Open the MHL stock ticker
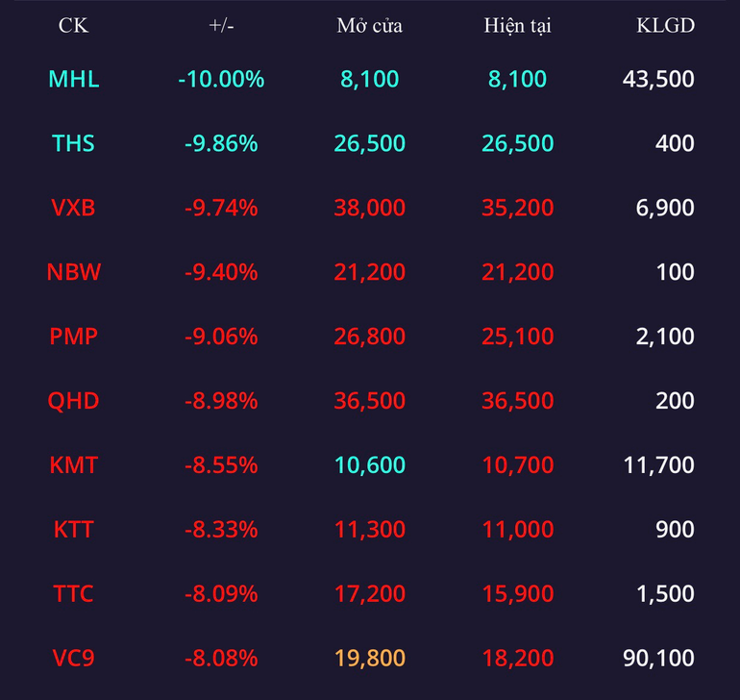 (74, 79)
